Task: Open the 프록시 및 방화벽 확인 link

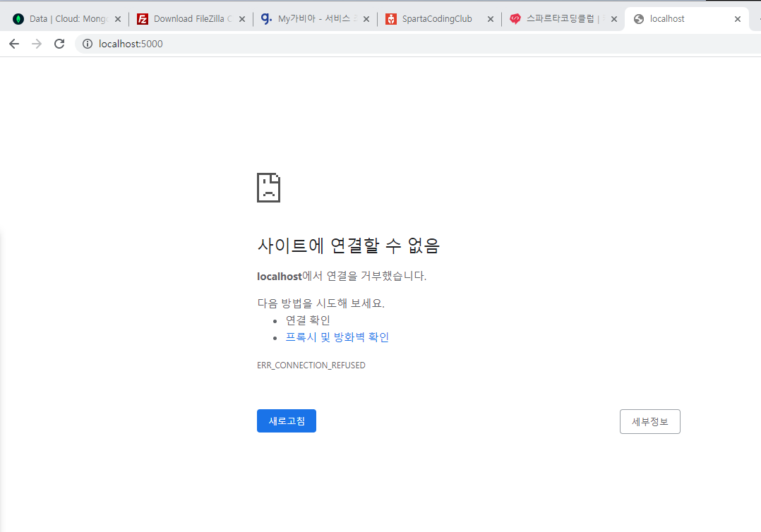Action: (x=337, y=337)
